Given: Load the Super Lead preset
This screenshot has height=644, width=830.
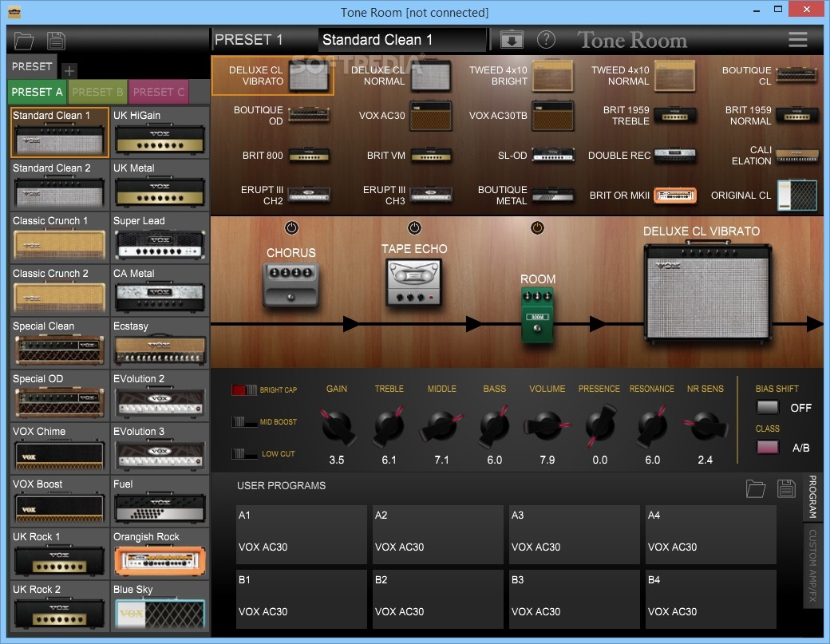Looking at the screenshot, I should 160,238.
